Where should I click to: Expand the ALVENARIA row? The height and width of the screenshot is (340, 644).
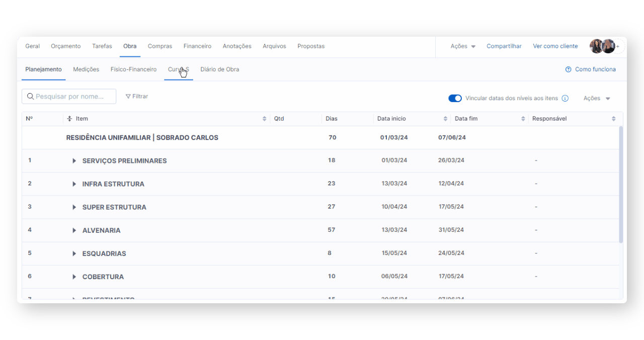coord(74,230)
